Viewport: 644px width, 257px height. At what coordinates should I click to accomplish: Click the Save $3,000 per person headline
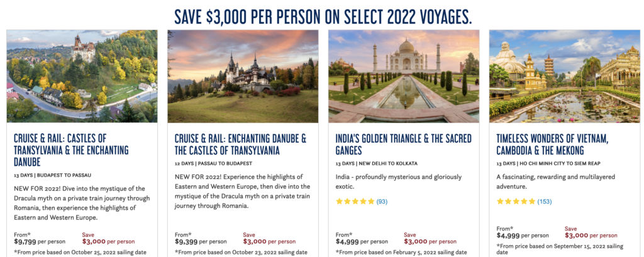coord(323,16)
